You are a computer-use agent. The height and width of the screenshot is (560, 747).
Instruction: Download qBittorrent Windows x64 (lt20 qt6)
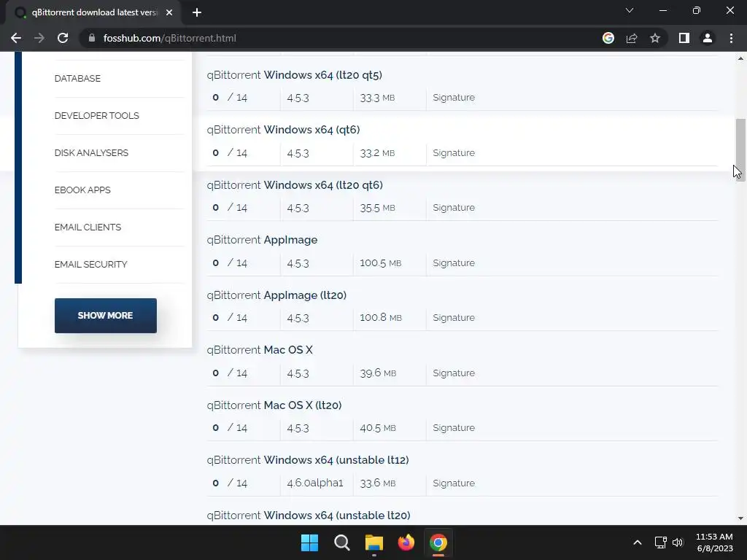[x=295, y=184]
